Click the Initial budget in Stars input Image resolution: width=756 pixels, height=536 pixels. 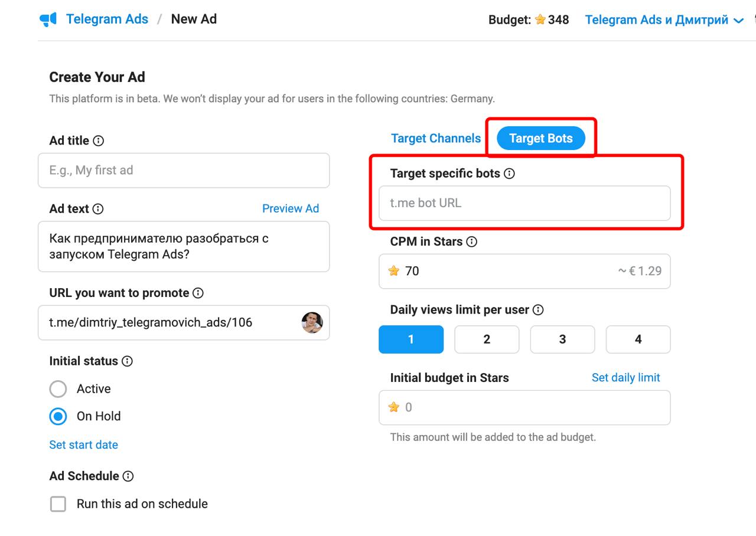coord(524,407)
